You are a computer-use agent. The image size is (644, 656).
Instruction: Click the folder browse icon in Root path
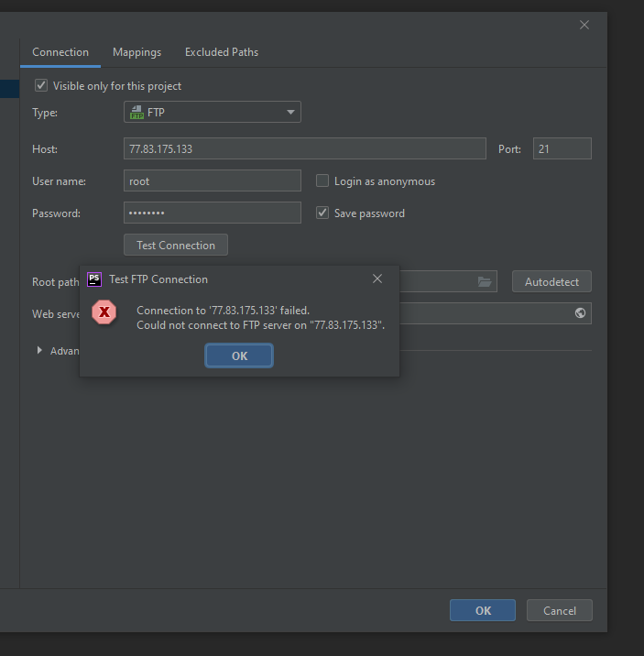tap(485, 282)
